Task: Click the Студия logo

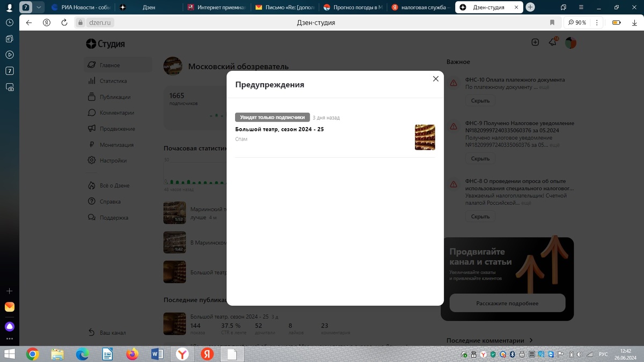Action: (105, 44)
